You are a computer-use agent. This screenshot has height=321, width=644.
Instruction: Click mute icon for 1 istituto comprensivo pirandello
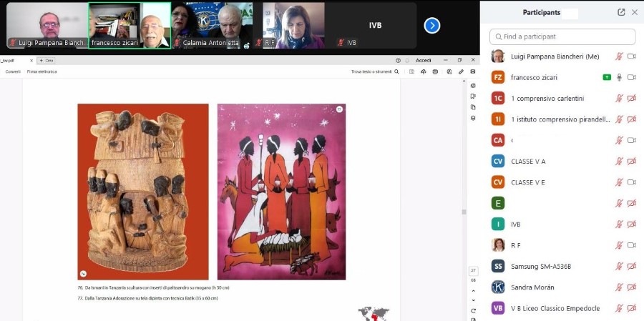(619, 119)
